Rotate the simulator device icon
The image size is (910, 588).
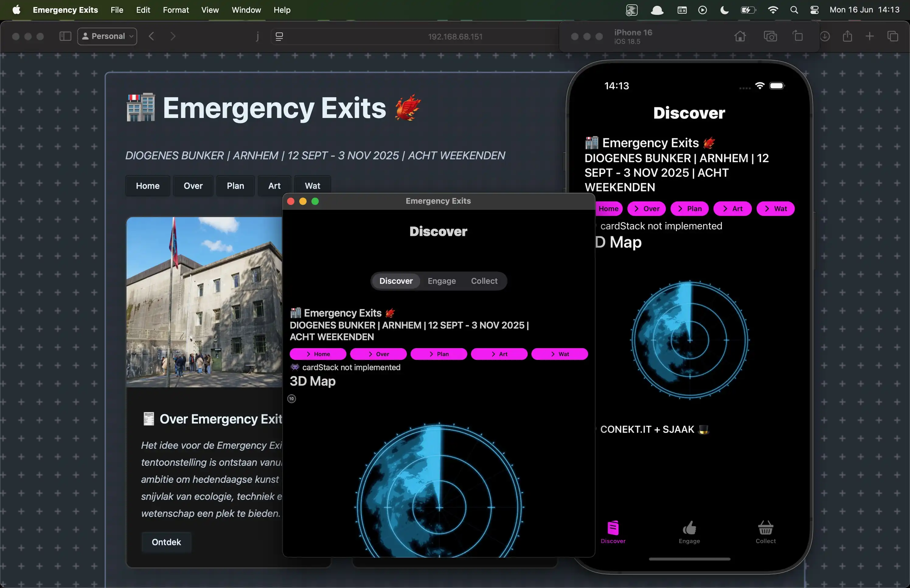coord(798,36)
